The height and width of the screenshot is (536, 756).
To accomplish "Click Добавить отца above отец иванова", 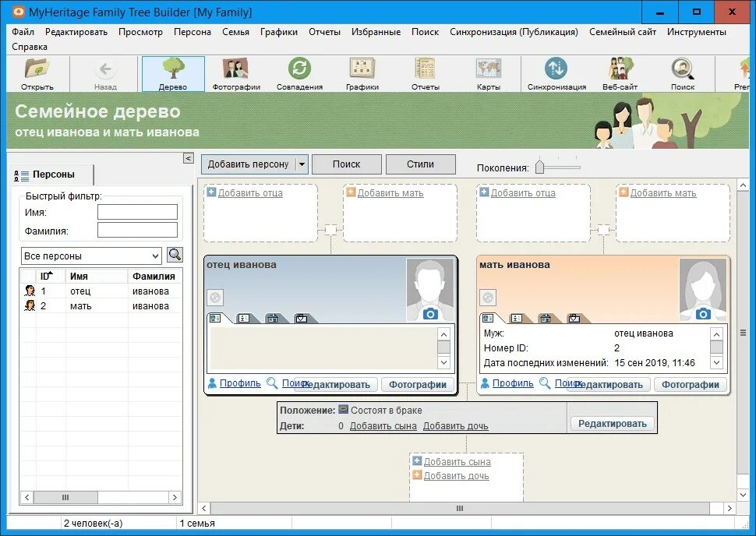I will 250,192.
